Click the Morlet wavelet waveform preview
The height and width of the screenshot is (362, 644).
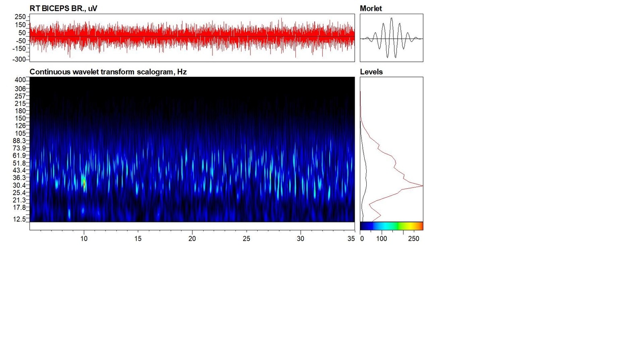pyautogui.click(x=391, y=38)
